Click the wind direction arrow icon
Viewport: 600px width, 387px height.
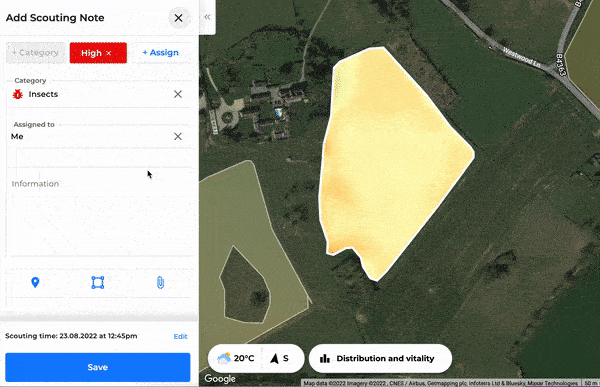click(274, 359)
